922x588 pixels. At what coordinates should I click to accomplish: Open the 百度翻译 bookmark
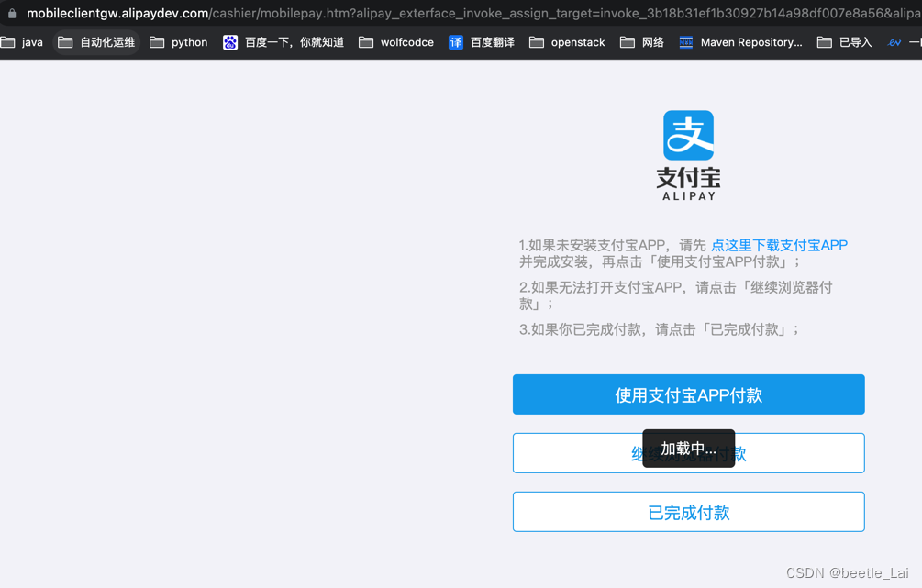pos(482,42)
